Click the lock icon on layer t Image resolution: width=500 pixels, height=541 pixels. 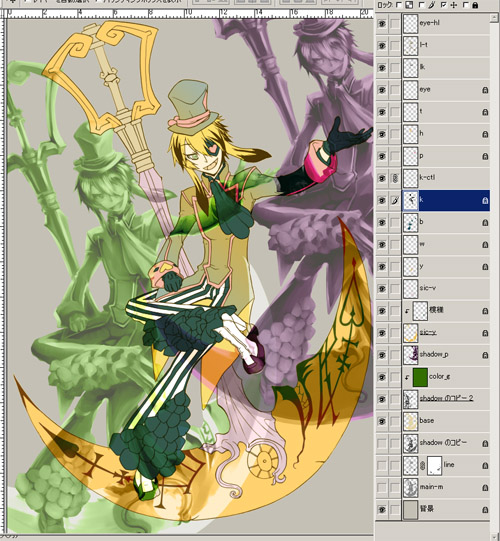[x=485, y=112]
